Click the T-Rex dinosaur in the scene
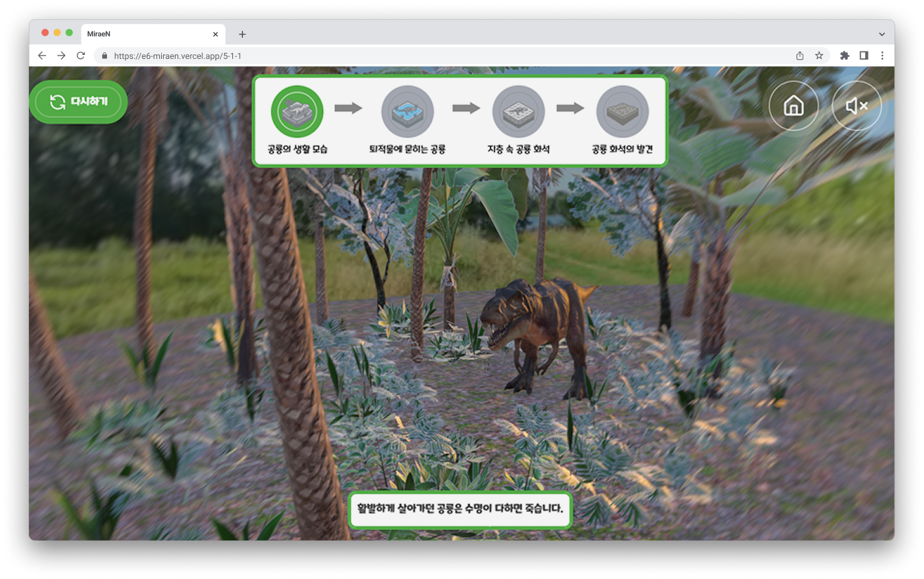This screenshot has width=924, height=579. (x=535, y=329)
